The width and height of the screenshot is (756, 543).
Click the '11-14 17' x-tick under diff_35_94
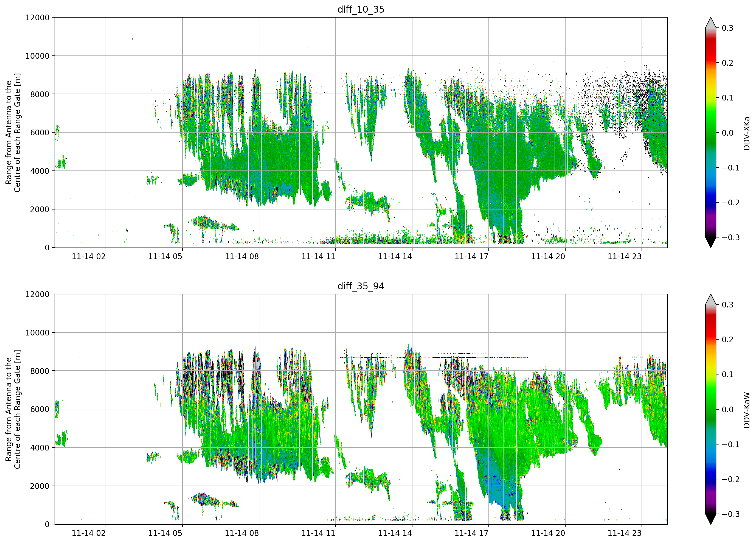[x=472, y=533]
